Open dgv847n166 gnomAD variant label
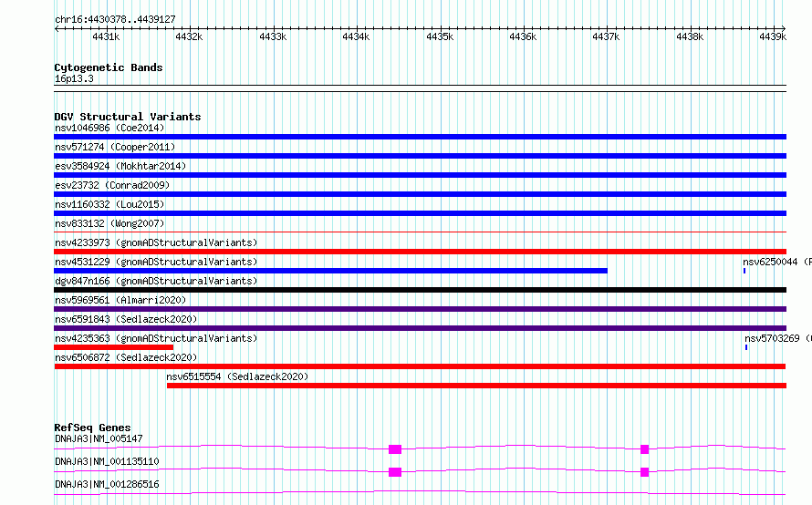The height and width of the screenshot is (505, 812). 156,281
